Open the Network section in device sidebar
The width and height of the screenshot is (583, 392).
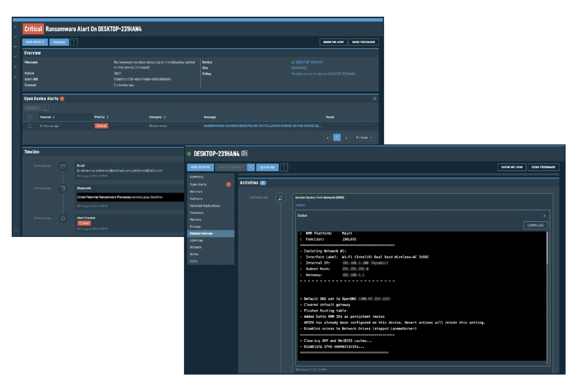196,247
